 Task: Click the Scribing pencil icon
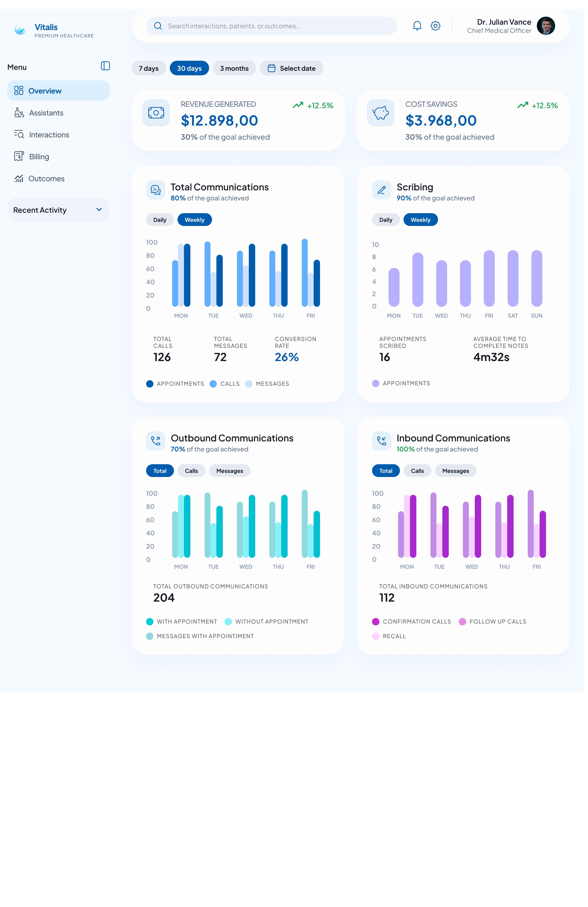[x=381, y=190]
